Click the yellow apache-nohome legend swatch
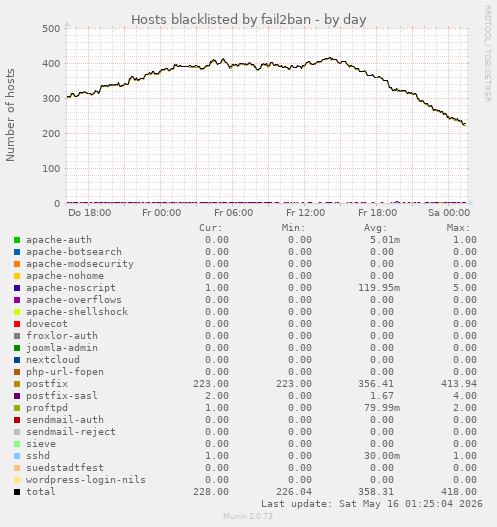The width and height of the screenshot is (497, 527). [x=17, y=276]
